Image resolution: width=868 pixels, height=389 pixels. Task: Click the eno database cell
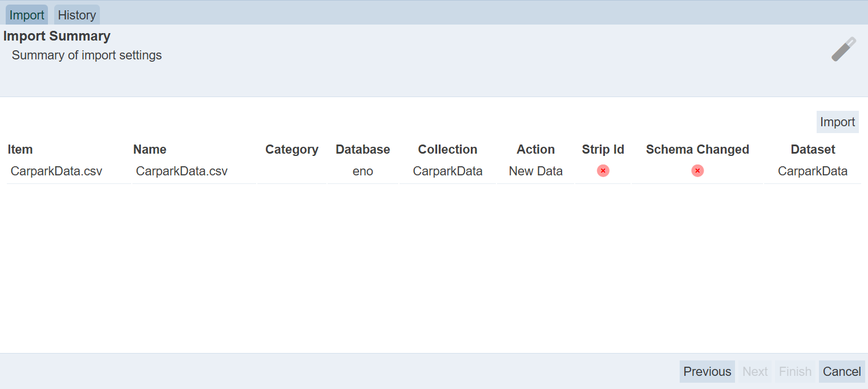[363, 171]
